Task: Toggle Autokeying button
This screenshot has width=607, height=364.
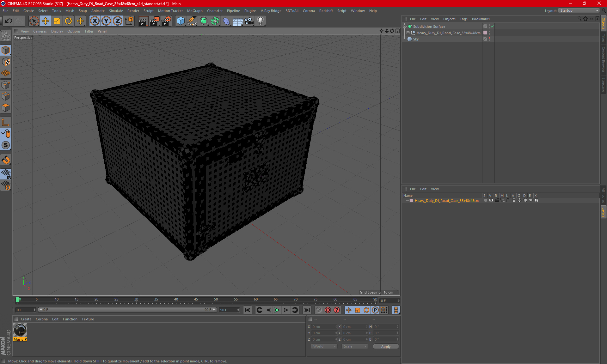Action: pos(328,310)
